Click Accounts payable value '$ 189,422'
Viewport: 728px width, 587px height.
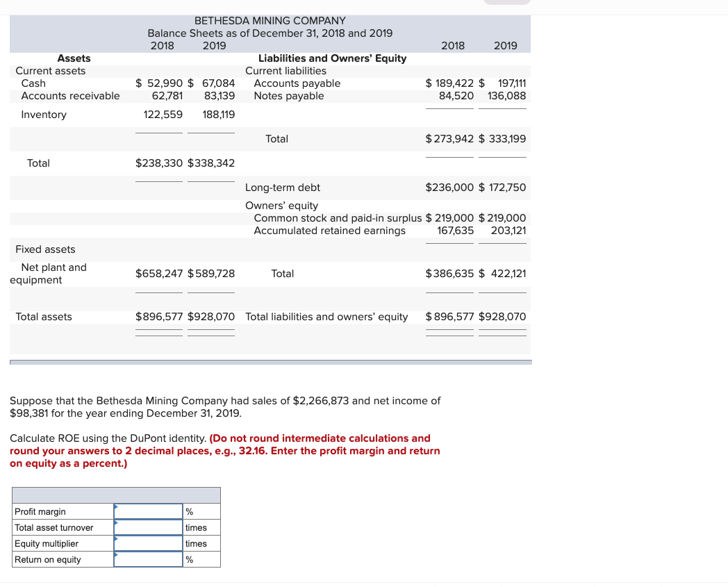click(450, 83)
